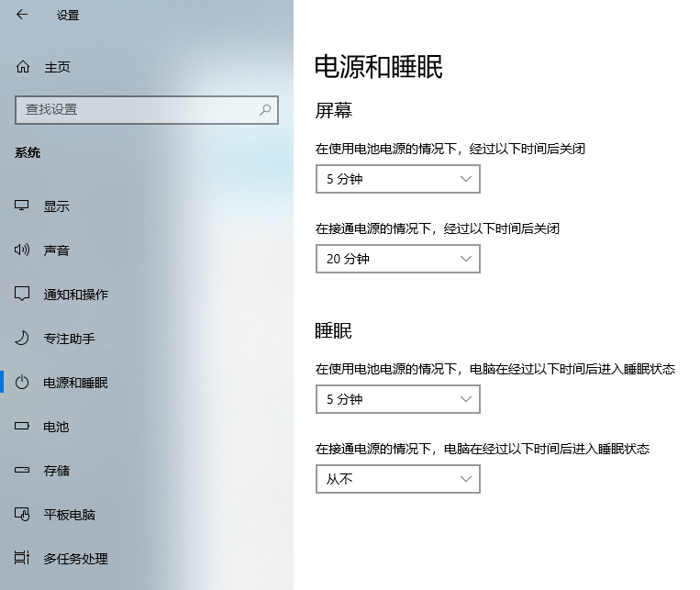700x590 pixels.
Task: Click the drive icon for 存储
Action: click(22, 470)
